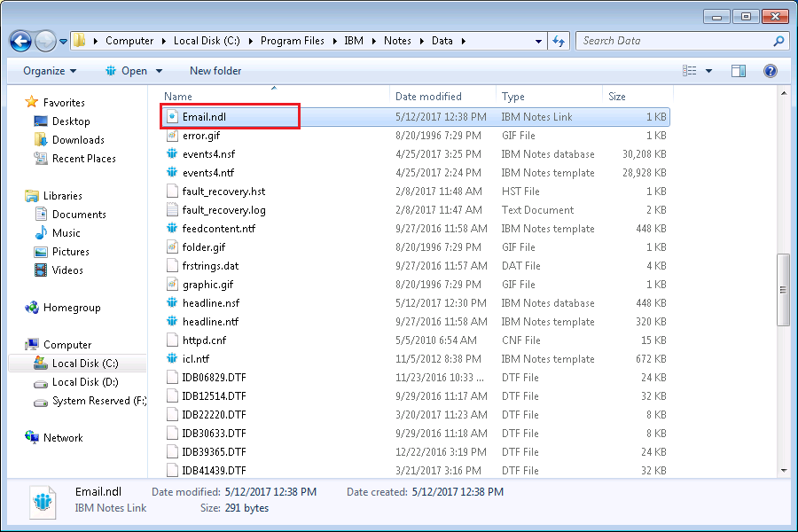Screen dimensions: 798x532
Task: Select Computer in navigation pane
Action: click(x=67, y=345)
